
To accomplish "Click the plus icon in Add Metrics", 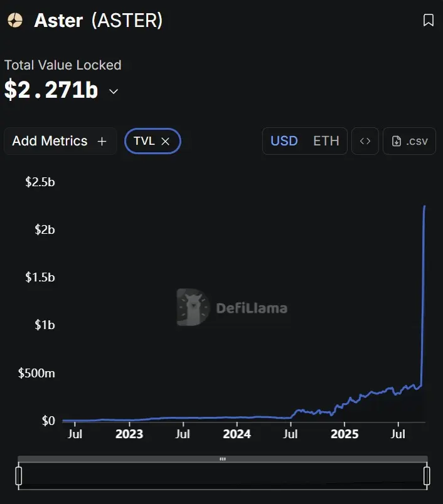I will [x=102, y=141].
